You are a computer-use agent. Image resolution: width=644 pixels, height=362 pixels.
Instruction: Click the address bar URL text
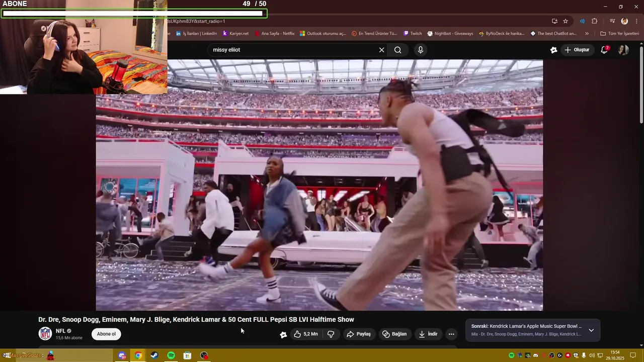pyautogui.click(x=196, y=21)
